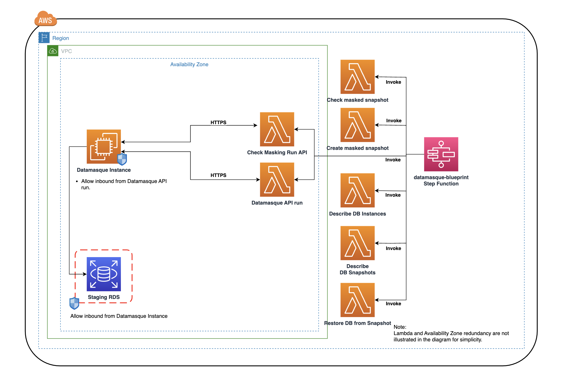Viewport: 588px width, 378px height.
Task: Select the datamasque-blueprint Step Function icon
Action: click(x=441, y=154)
